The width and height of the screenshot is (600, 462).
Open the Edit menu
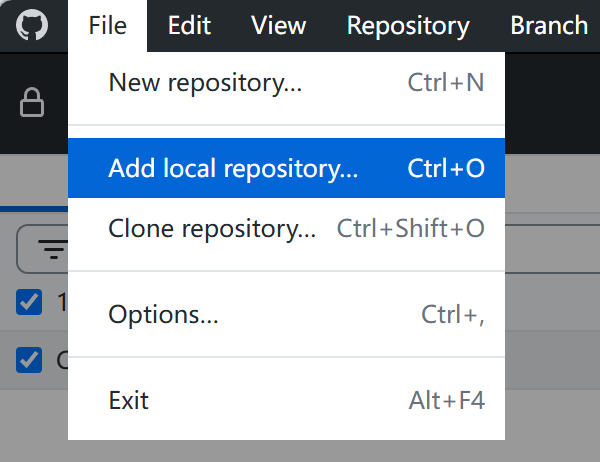click(189, 26)
